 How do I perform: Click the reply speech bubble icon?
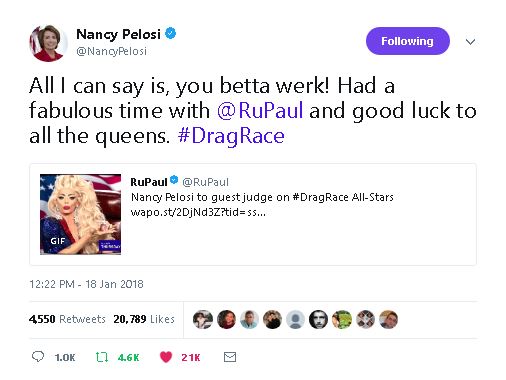click(x=38, y=357)
